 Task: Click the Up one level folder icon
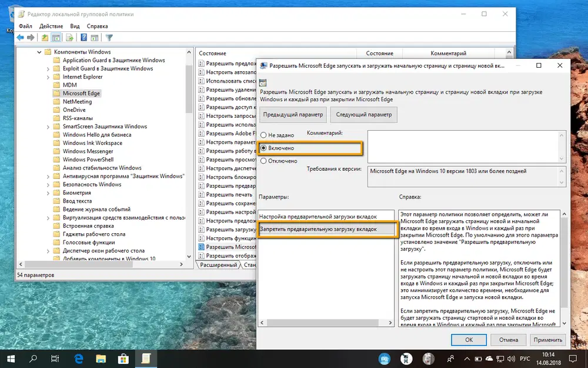click(x=45, y=37)
